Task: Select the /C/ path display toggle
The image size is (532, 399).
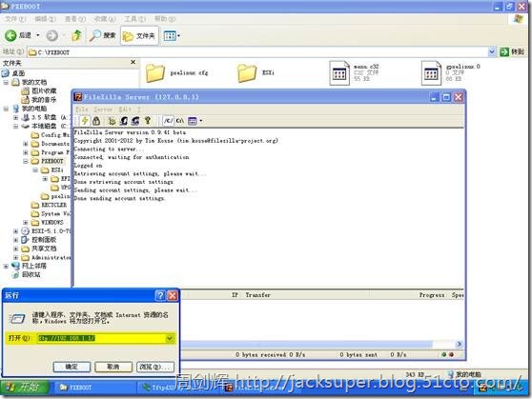Action: tap(168, 121)
